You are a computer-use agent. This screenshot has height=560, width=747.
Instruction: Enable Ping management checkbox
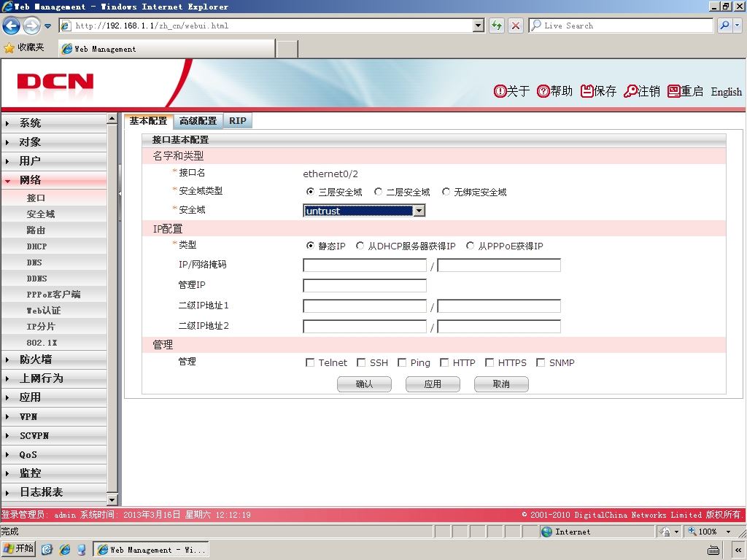[402, 363]
